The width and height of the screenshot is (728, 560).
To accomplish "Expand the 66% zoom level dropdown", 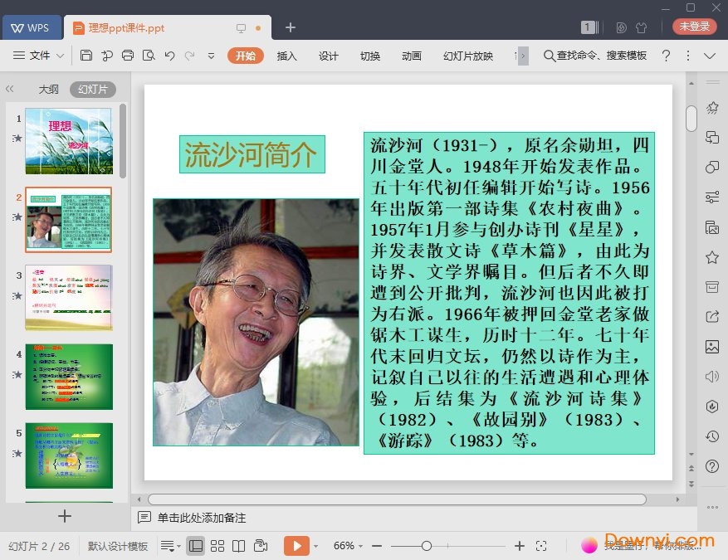I will [362, 546].
